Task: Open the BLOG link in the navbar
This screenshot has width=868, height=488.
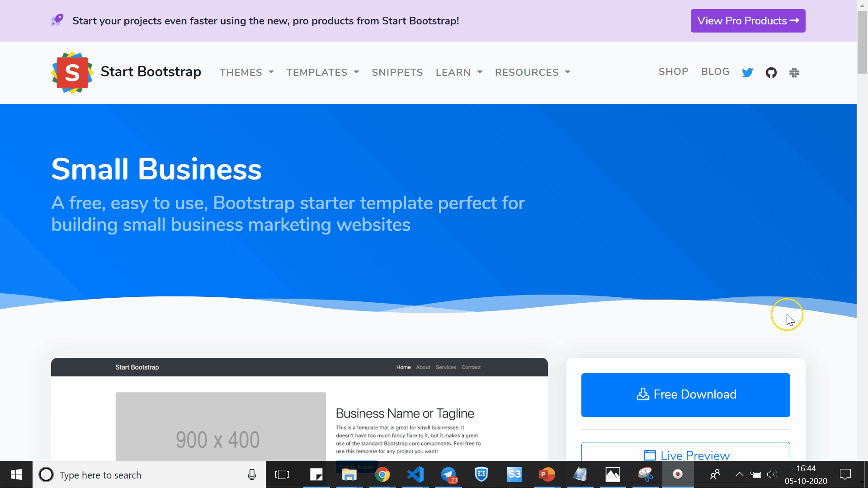Action: [x=715, y=72]
